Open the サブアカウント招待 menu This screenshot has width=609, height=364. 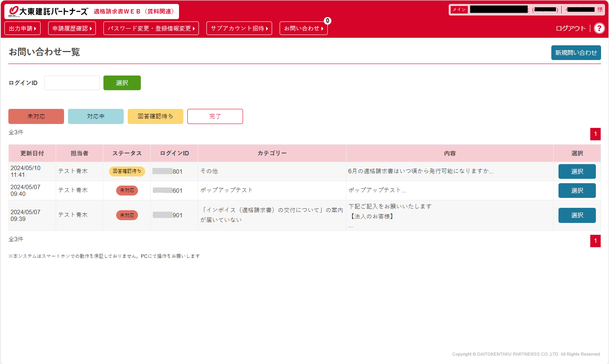[x=239, y=28]
